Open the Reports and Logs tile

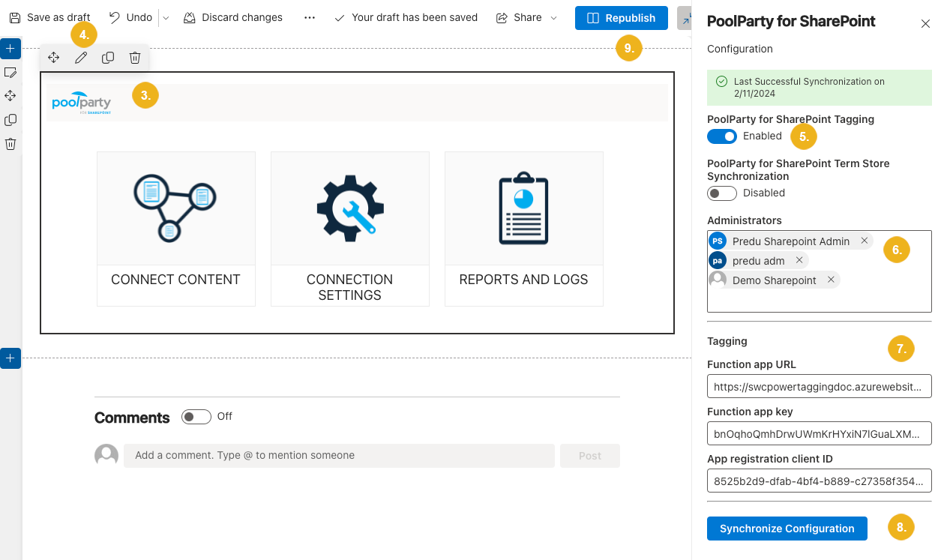pos(524,229)
